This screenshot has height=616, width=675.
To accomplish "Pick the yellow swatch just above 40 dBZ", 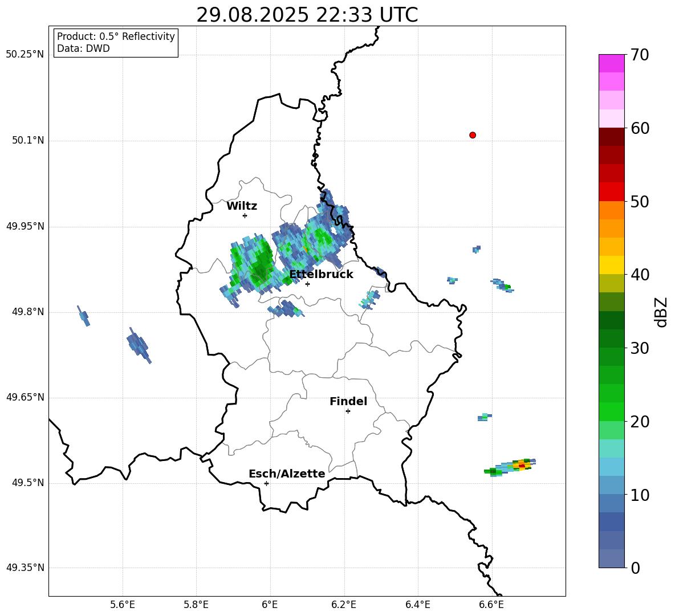I will pos(611,265).
